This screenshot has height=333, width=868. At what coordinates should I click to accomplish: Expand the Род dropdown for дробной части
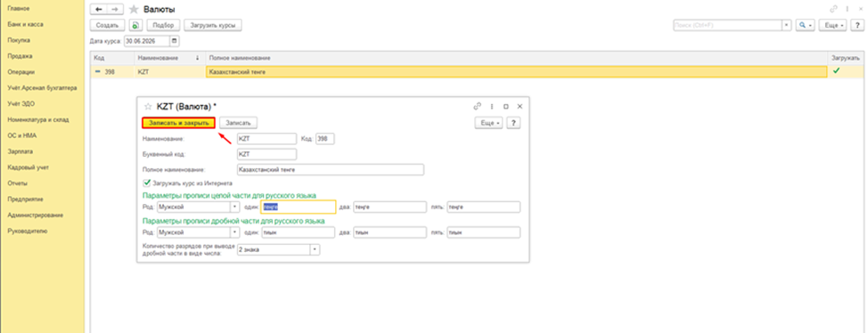point(234,233)
